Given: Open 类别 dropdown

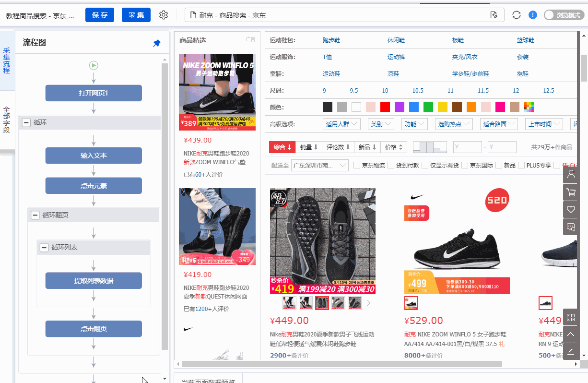Looking at the screenshot, I should pos(381,124).
